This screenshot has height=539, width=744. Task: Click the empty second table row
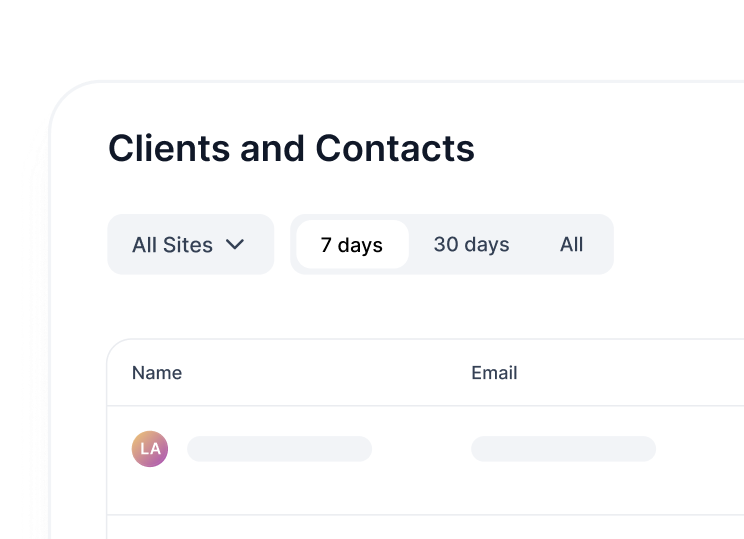pyautogui.click(x=420, y=528)
